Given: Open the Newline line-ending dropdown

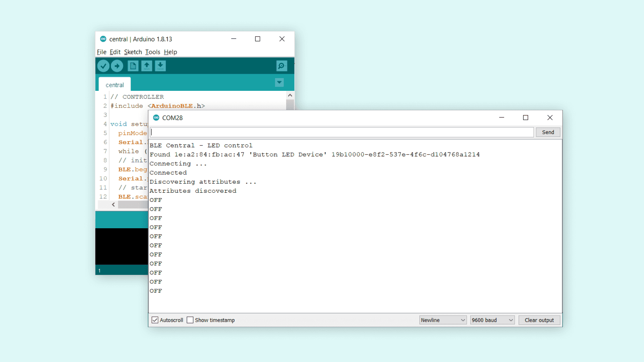Looking at the screenshot, I should point(443,320).
